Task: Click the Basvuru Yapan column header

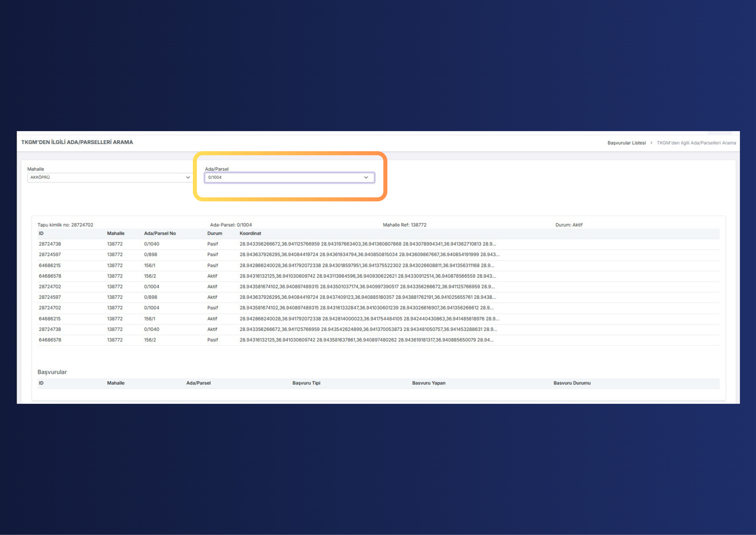Action: pyautogui.click(x=429, y=383)
